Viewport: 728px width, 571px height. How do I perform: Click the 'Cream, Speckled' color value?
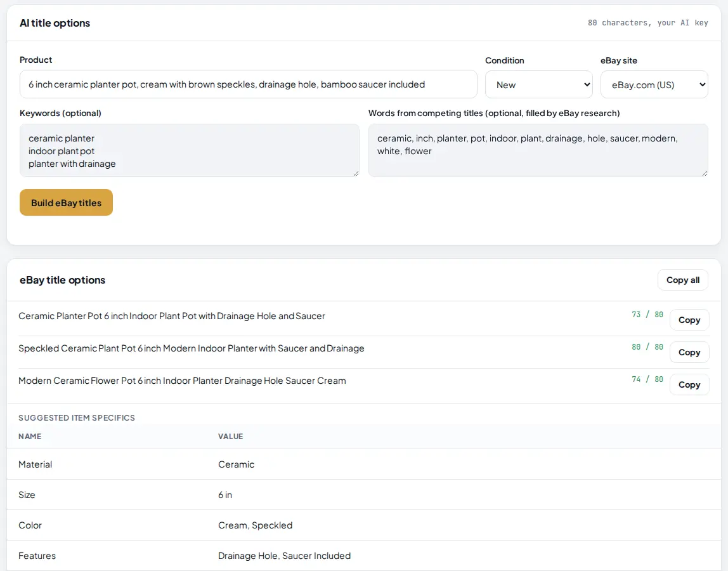(x=256, y=525)
